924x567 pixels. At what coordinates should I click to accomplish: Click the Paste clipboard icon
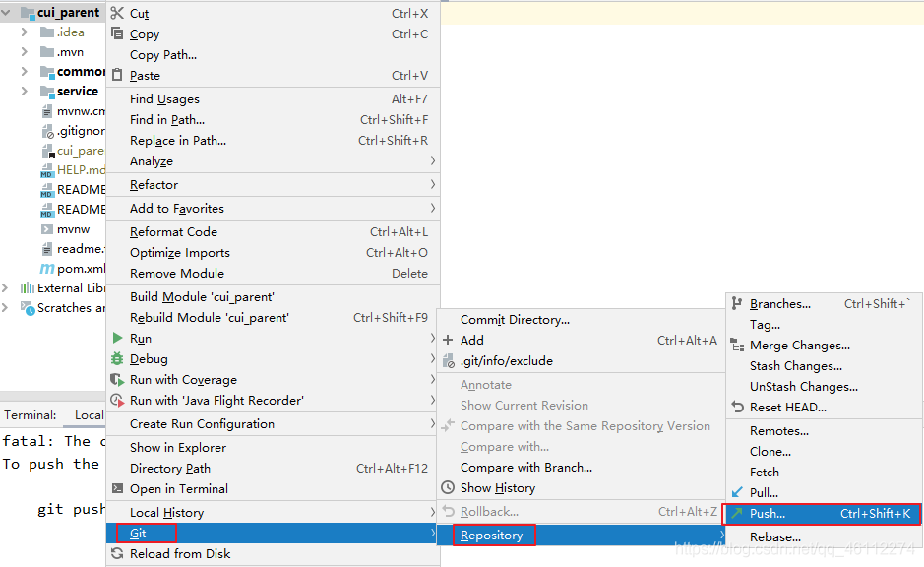(x=117, y=75)
